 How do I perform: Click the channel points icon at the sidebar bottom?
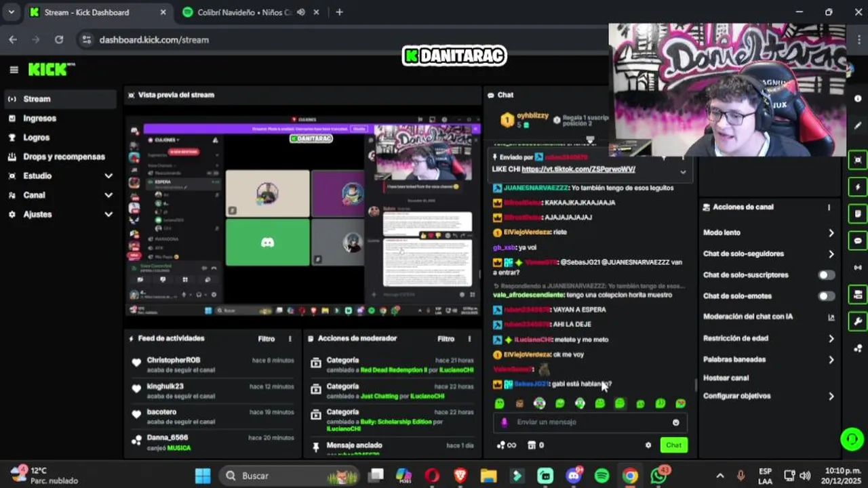click(858, 348)
